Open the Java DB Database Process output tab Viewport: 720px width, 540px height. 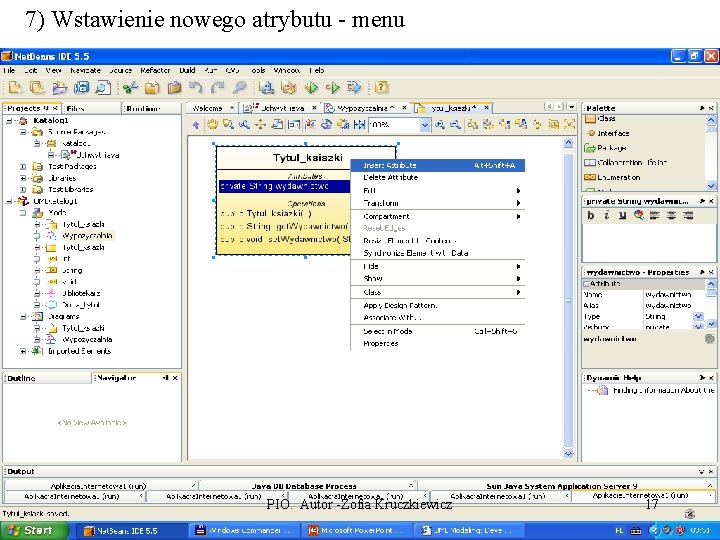tap(304, 486)
